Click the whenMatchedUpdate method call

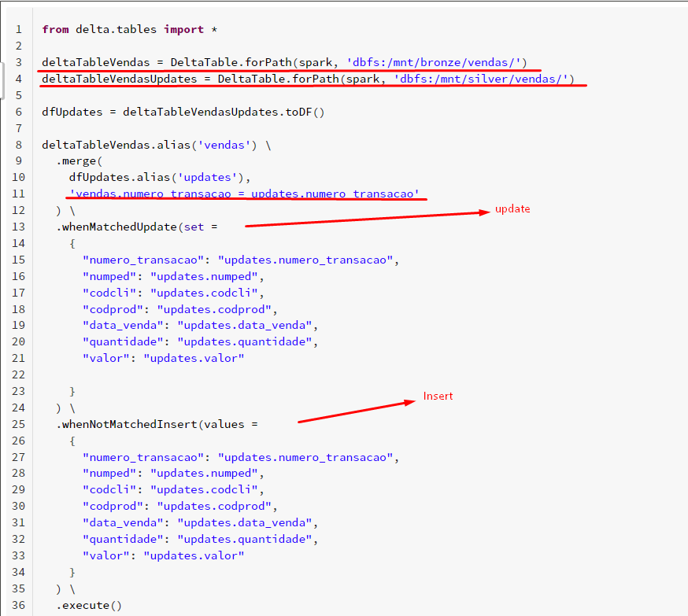tap(118, 227)
